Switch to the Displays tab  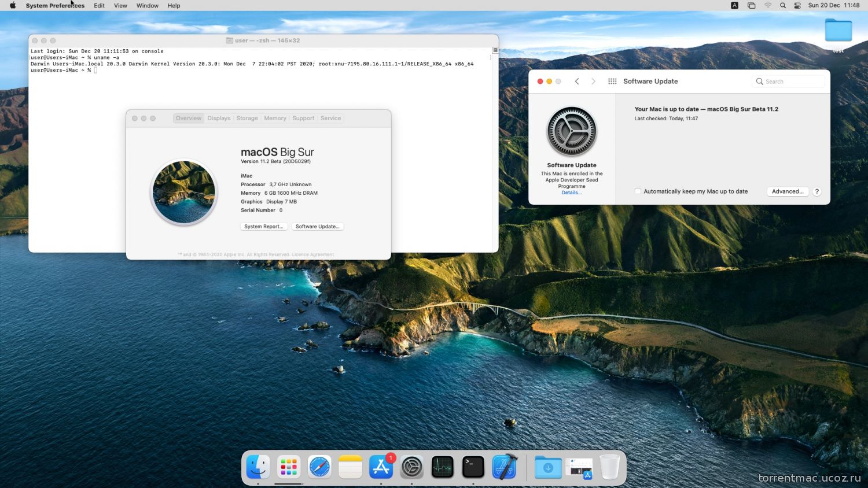(x=219, y=118)
